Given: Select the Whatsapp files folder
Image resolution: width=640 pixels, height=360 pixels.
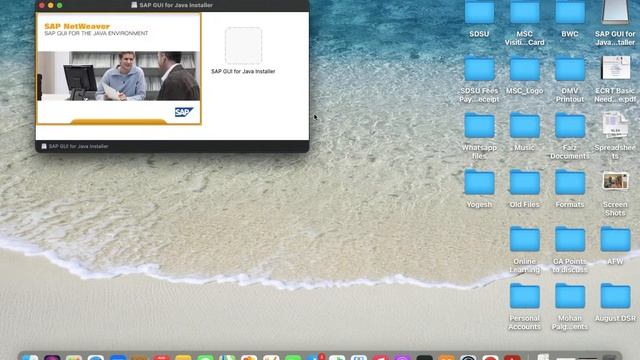Looking at the screenshot, I should tap(479, 125).
